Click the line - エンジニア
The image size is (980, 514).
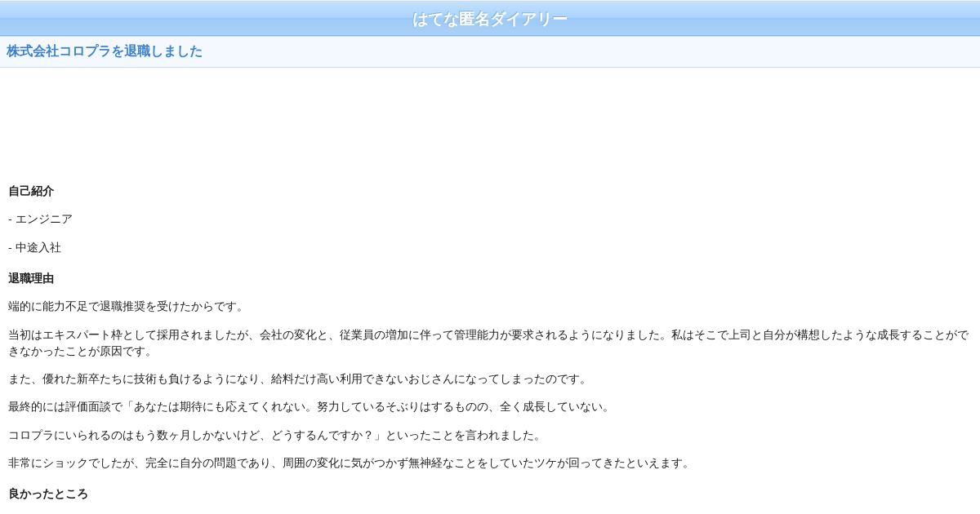tap(40, 219)
